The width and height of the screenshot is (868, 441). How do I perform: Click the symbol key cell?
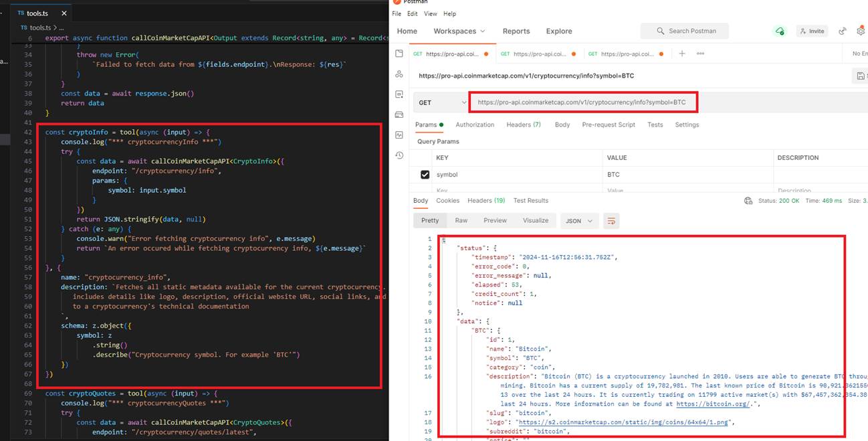pyautogui.click(x=518, y=175)
